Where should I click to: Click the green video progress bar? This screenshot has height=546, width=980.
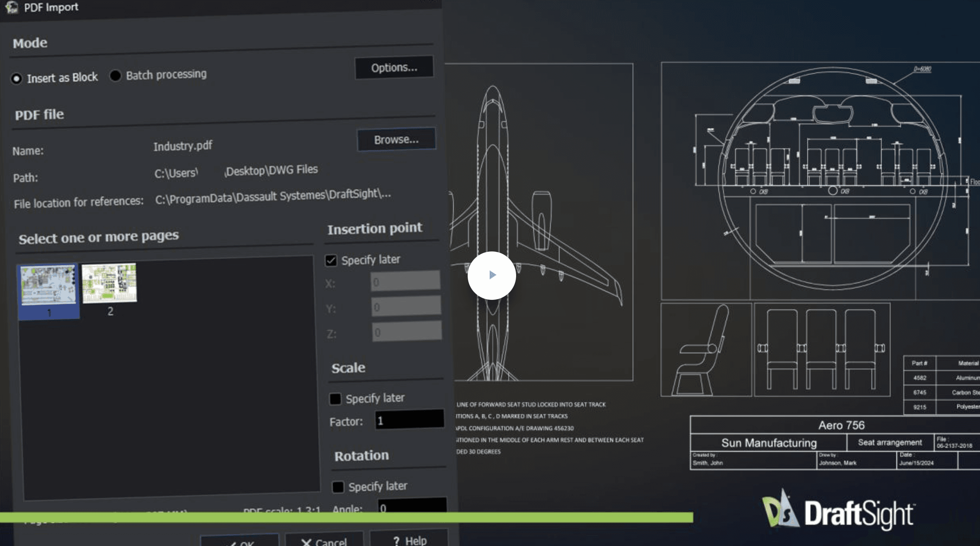346,517
